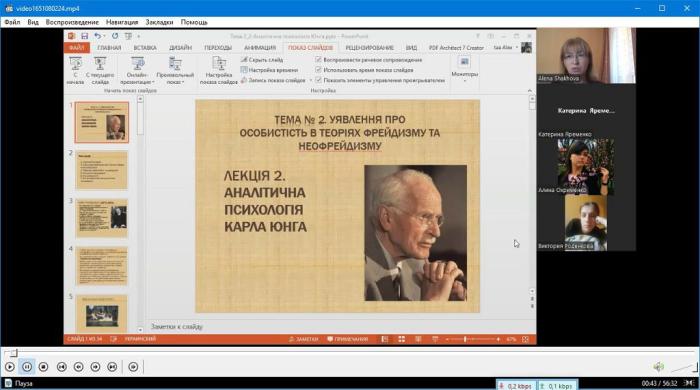Mute audio with the speaker icon
The width and height of the screenshot is (700, 390).
(x=659, y=367)
